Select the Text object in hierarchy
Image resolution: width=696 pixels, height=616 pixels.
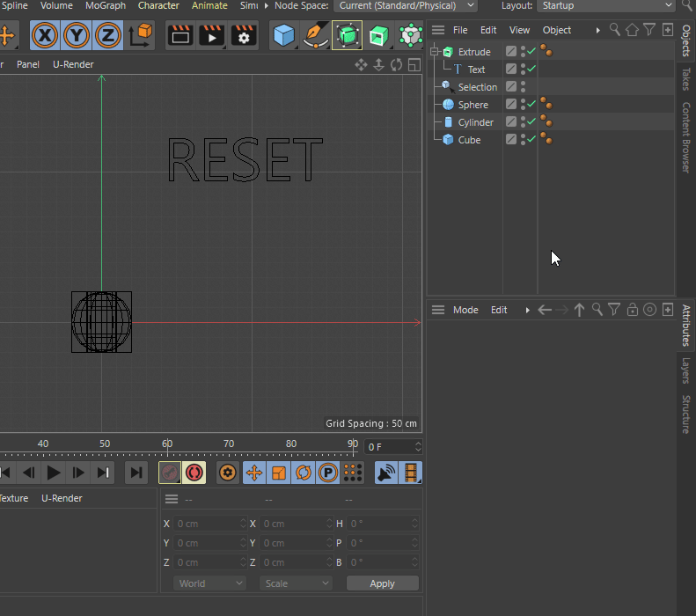[476, 70]
